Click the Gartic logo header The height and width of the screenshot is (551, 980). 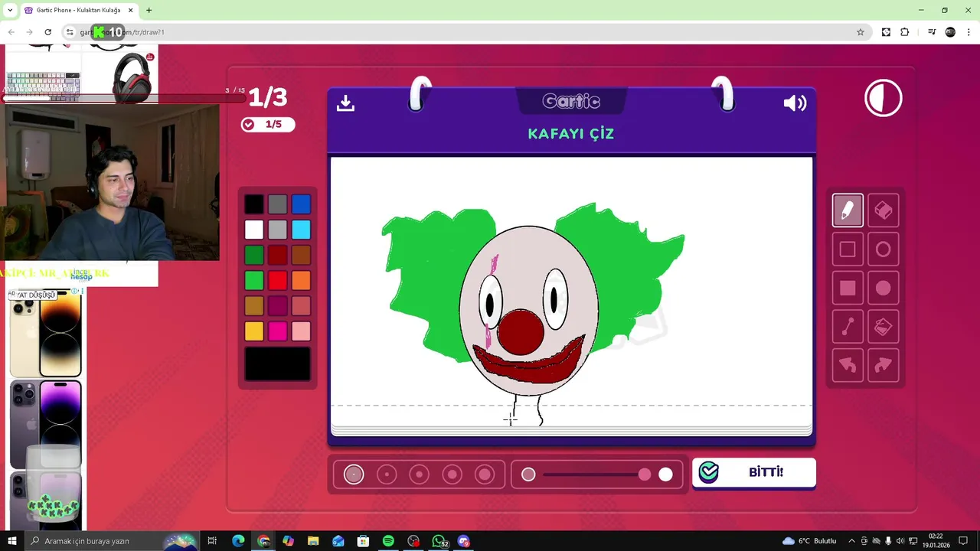click(x=571, y=101)
